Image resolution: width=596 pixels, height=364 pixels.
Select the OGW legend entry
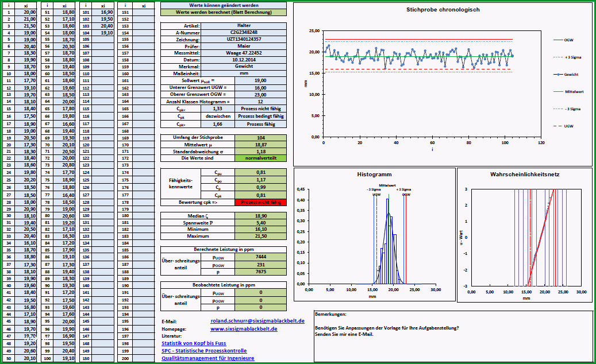click(564, 40)
